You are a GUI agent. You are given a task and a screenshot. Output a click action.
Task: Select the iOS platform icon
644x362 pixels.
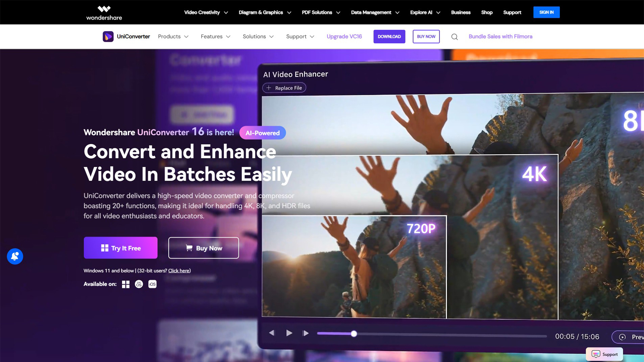(152, 284)
